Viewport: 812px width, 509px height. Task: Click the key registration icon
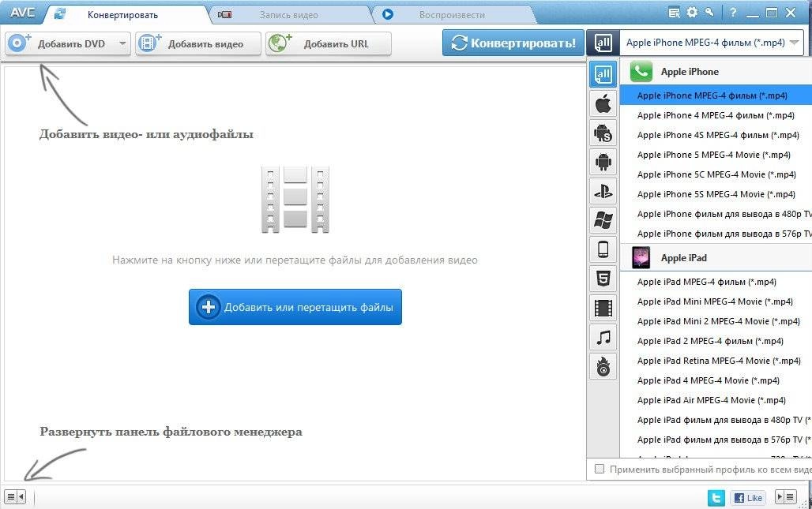point(709,13)
